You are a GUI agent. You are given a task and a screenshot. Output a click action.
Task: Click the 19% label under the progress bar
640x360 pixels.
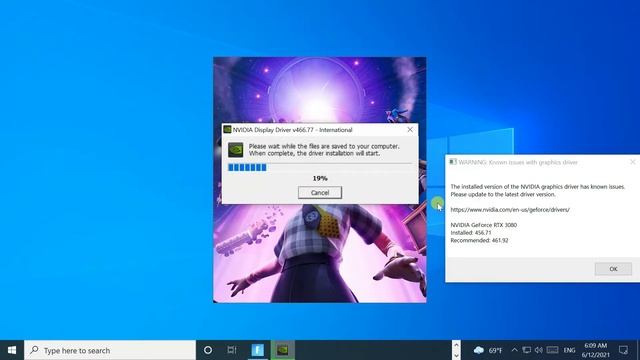(320, 178)
